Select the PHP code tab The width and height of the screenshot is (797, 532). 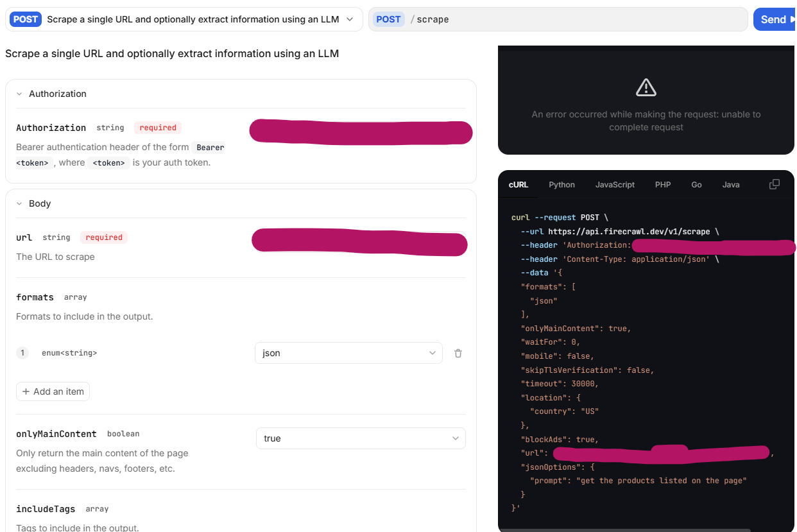663,185
